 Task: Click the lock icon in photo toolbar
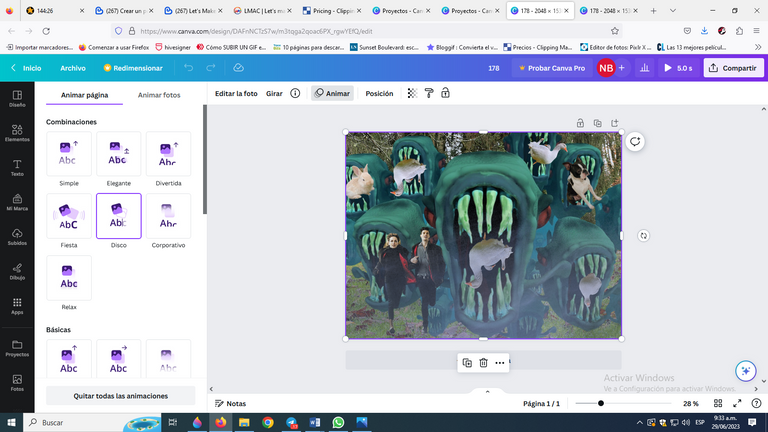click(x=445, y=93)
